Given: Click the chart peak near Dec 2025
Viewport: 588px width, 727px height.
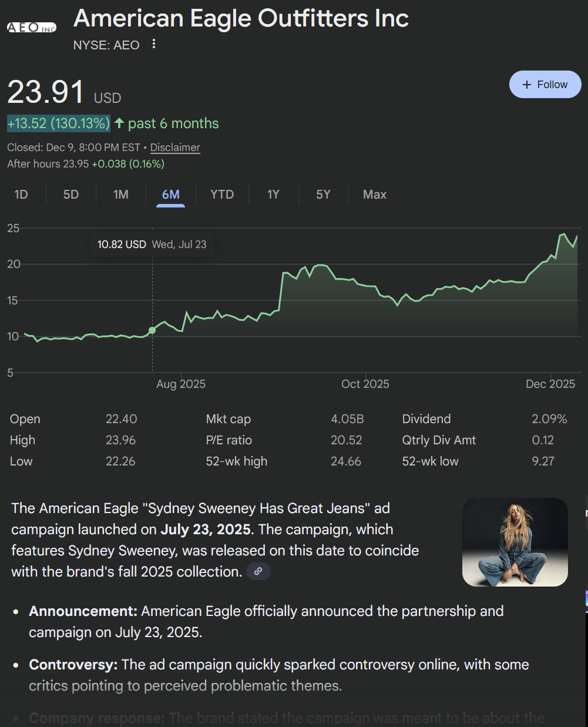Looking at the screenshot, I should (x=564, y=234).
